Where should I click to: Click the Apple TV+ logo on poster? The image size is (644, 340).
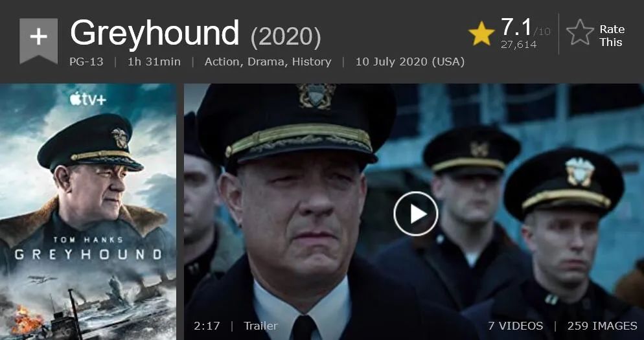click(x=88, y=98)
